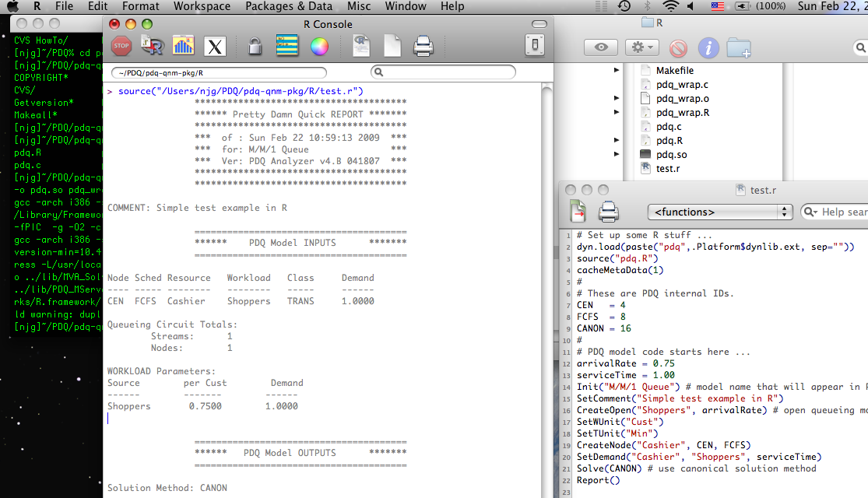Screen dimensions: 868x498
Task: Click the blue Get Info icon in Finder
Action: click(708, 48)
